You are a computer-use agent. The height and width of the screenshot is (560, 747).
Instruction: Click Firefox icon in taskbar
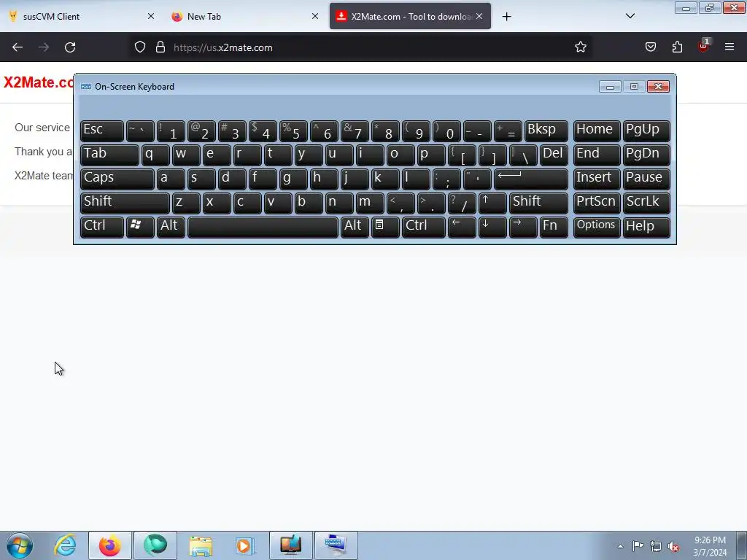tap(110, 545)
